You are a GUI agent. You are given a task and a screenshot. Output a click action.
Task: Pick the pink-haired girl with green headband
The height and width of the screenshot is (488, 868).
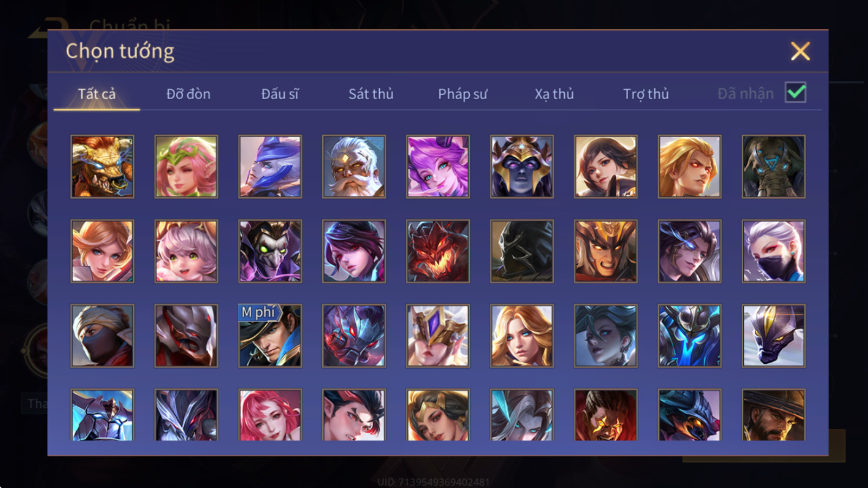[x=186, y=166]
